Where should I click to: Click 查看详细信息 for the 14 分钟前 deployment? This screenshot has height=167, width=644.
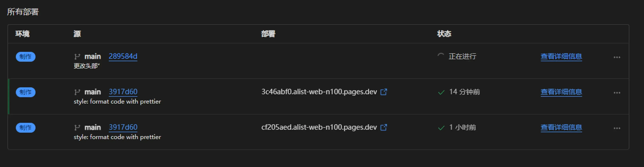561,92
